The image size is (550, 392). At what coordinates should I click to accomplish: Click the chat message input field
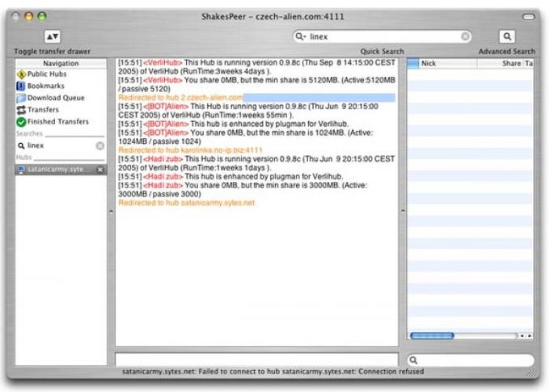click(256, 360)
